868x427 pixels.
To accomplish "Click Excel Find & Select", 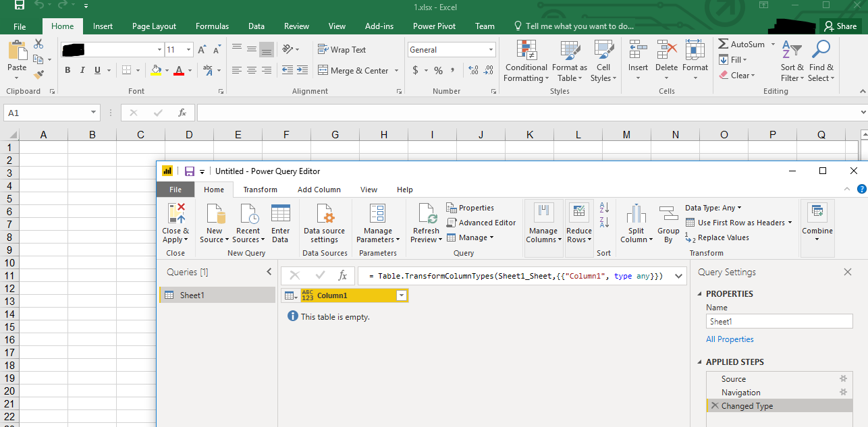I will [x=821, y=61].
